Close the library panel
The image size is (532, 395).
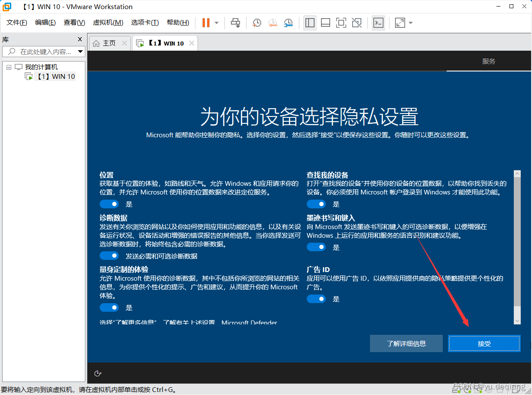pyautogui.click(x=80, y=39)
